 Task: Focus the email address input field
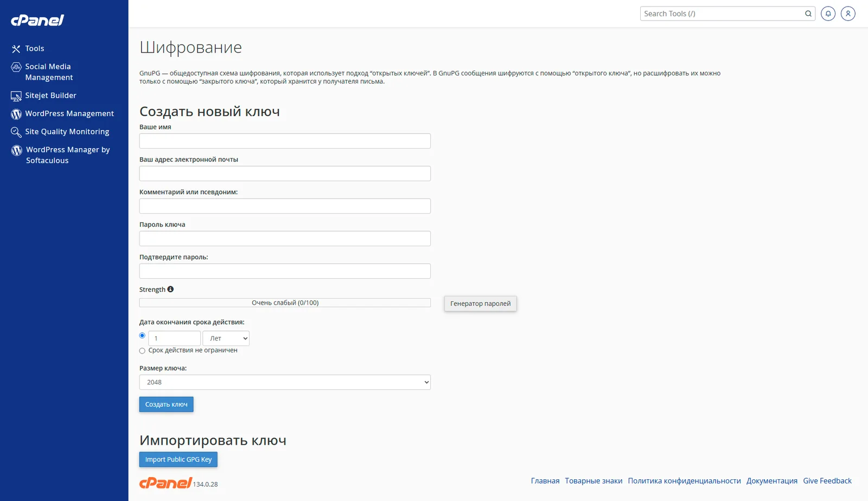tap(285, 174)
